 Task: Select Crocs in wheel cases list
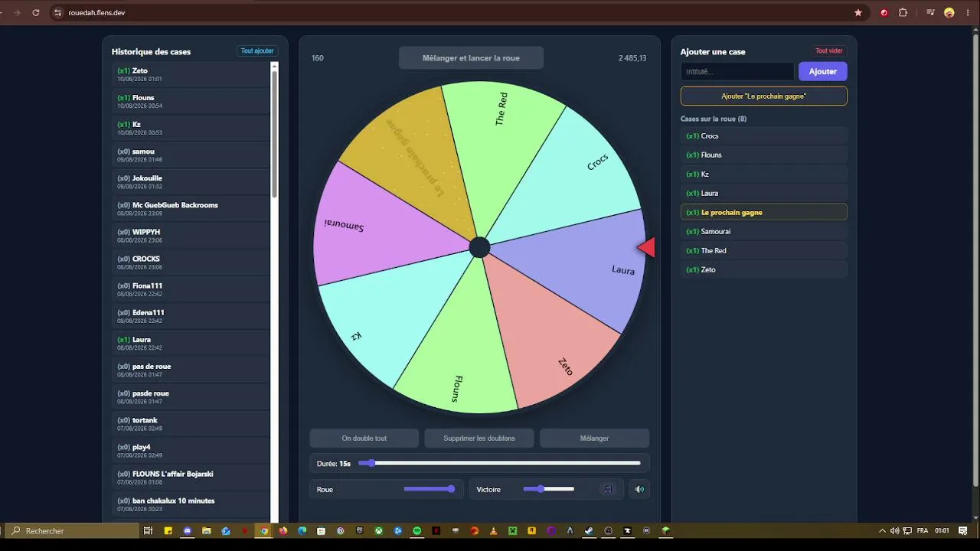coord(764,135)
